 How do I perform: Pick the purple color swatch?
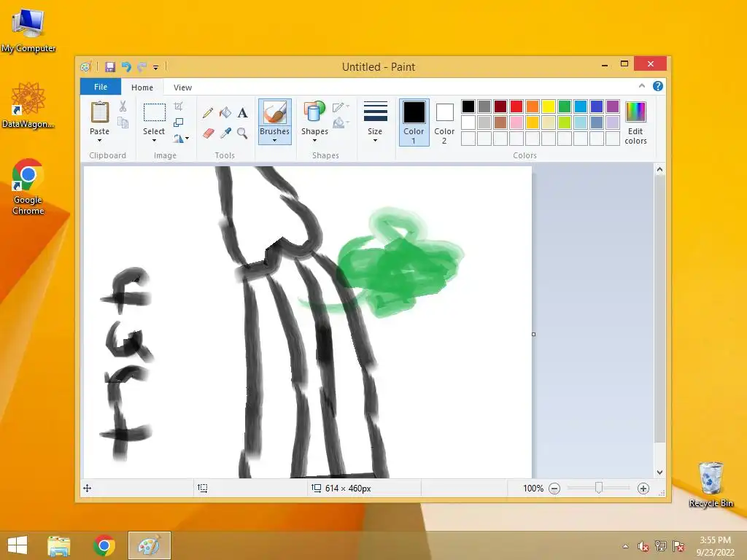pyautogui.click(x=613, y=106)
